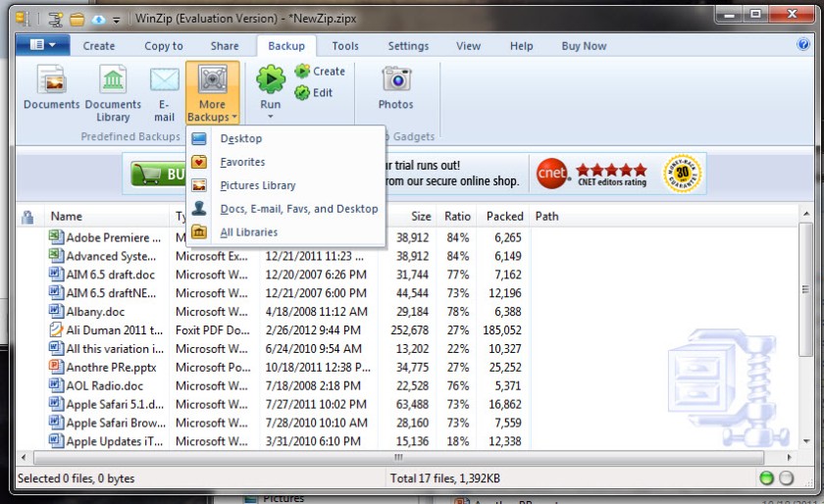Click the Adobe Premiere file's Excel icon
Viewport: 824px width, 504px height.
56,237
